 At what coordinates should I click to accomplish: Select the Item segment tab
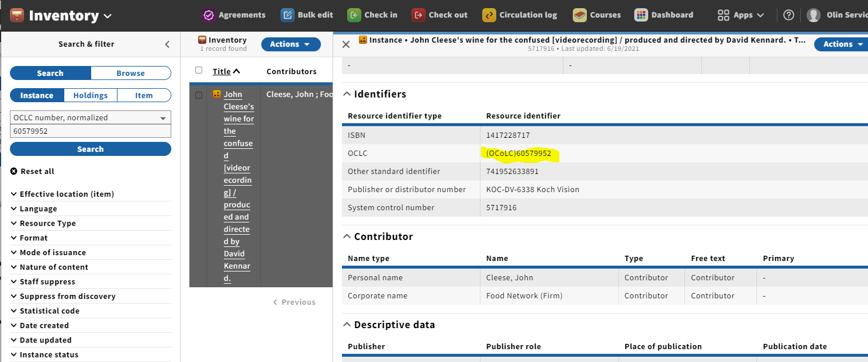click(x=144, y=95)
